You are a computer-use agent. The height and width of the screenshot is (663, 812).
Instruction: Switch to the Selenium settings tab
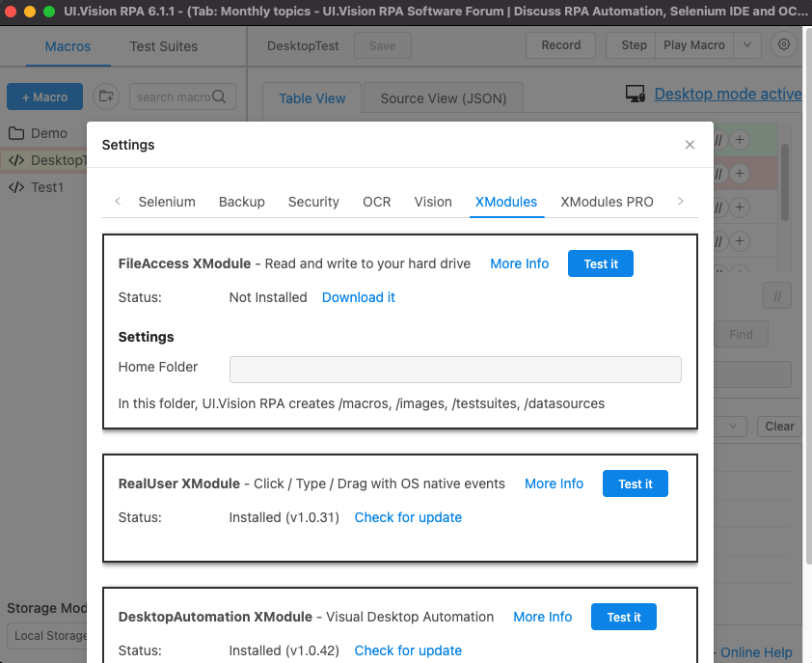(x=167, y=202)
